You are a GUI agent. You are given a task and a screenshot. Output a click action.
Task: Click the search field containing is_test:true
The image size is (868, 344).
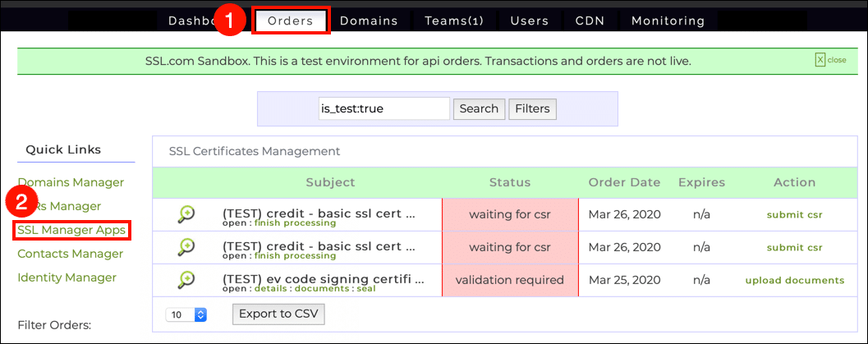click(x=383, y=108)
